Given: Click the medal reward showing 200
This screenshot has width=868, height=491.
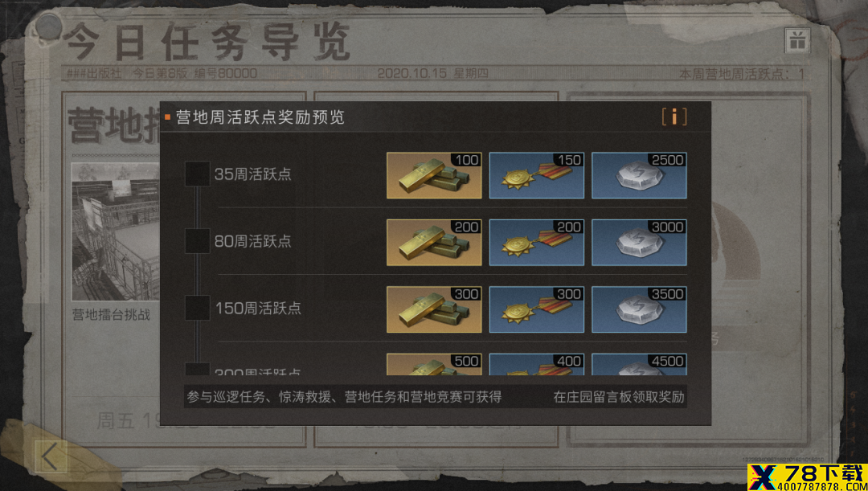Looking at the screenshot, I should [536, 243].
